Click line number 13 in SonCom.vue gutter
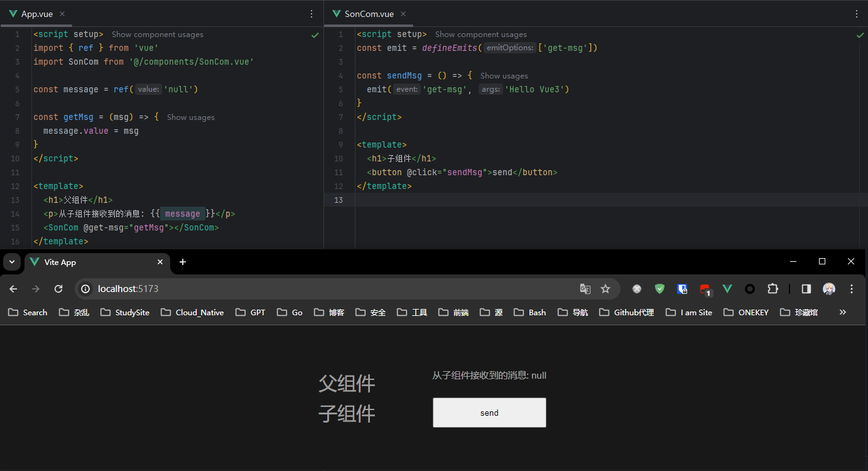 339,200
